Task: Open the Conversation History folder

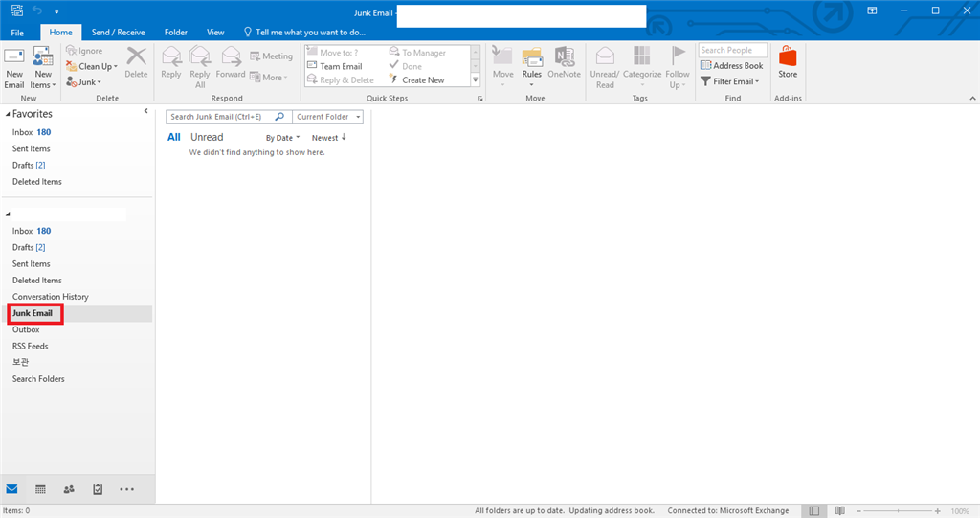Action: tap(51, 297)
